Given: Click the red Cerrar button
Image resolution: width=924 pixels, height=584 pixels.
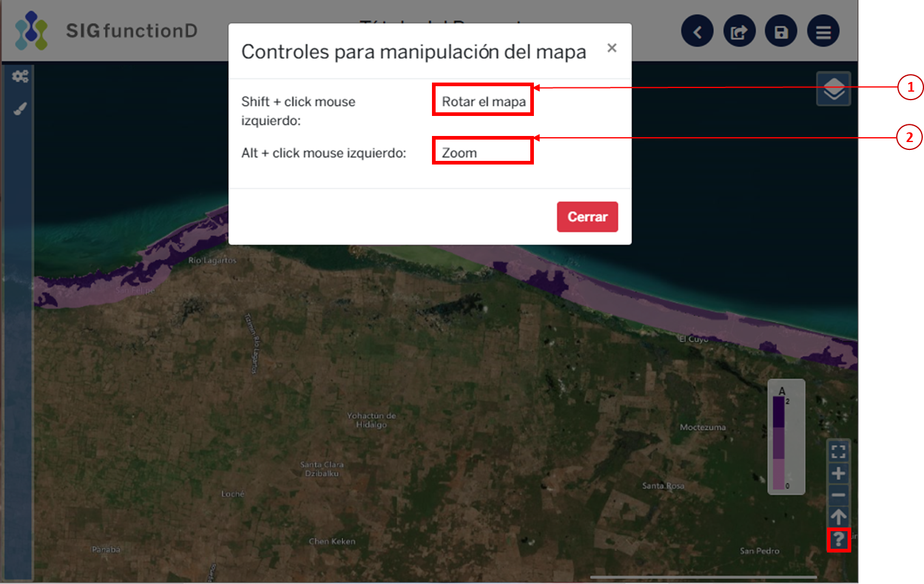Looking at the screenshot, I should point(587,217).
